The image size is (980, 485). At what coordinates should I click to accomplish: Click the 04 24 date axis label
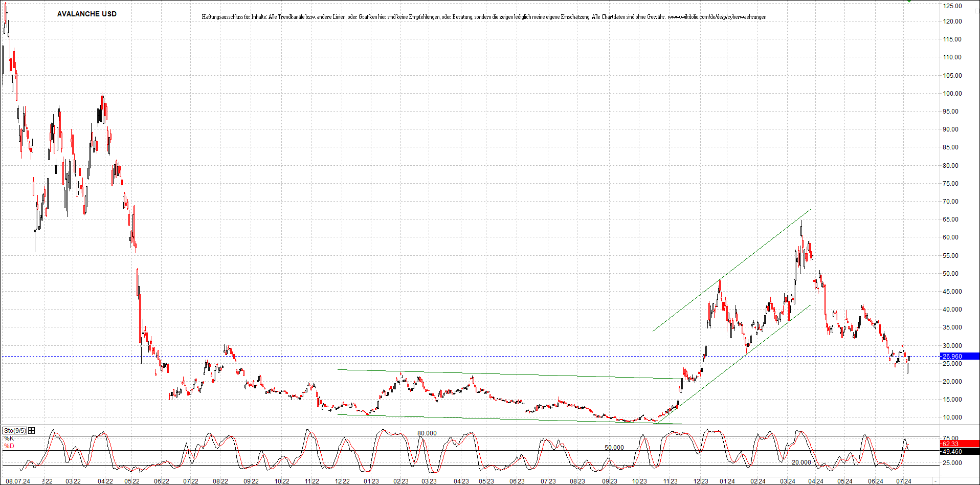point(816,481)
